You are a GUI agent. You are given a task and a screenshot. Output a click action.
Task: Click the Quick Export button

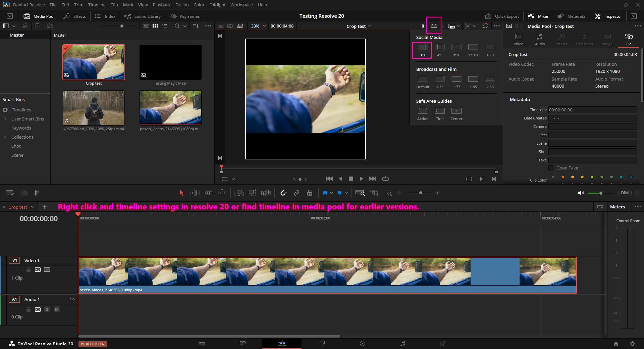click(502, 16)
